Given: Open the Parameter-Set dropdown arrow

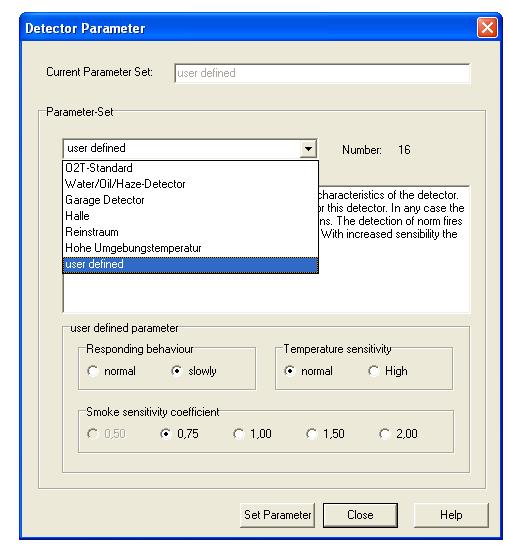Looking at the screenshot, I should tap(308, 148).
